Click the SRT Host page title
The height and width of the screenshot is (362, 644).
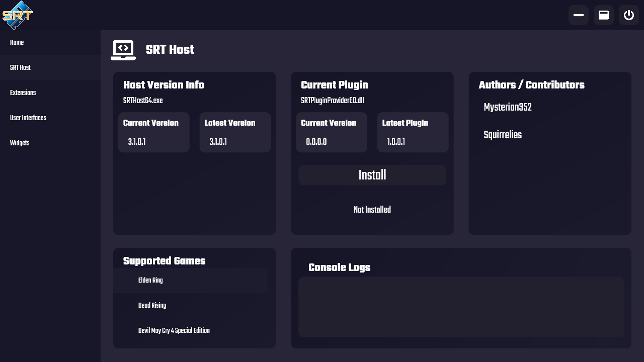coord(170,50)
